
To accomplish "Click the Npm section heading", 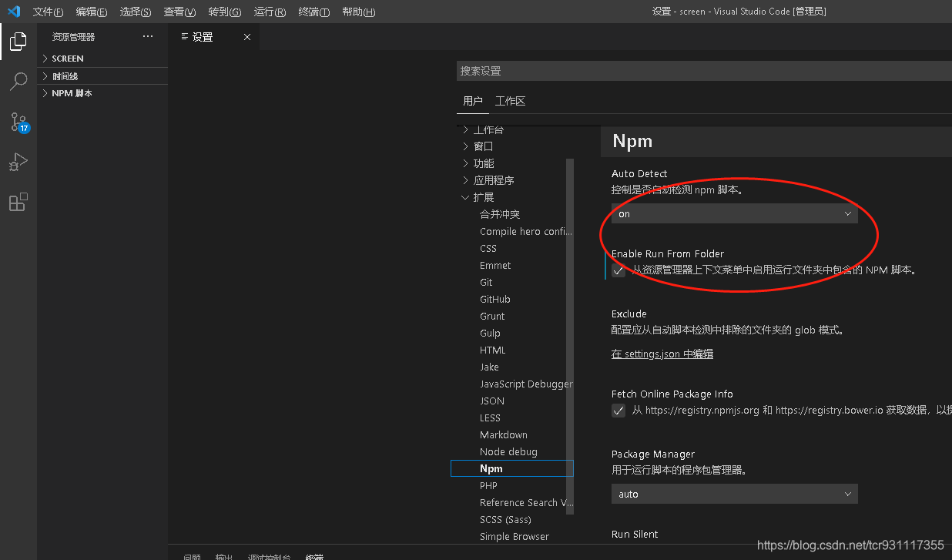I will pyautogui.click(x=632, y=141).
